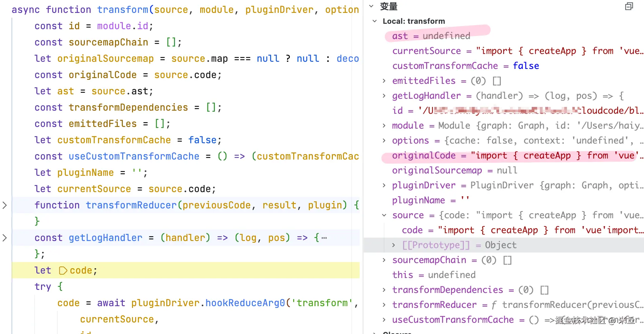
Task: Click 'sourcemapChain' in the const declaration
Action: tap(108, 42)
